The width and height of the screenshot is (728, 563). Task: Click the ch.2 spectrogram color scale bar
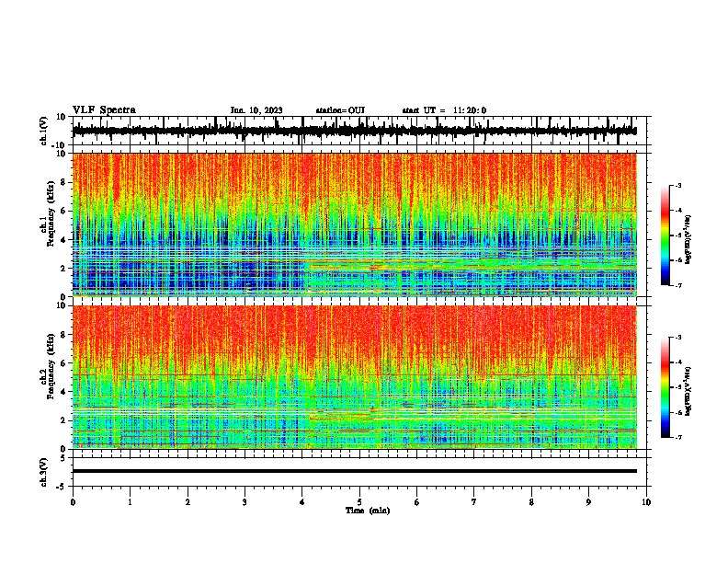(x=665, y=387)
